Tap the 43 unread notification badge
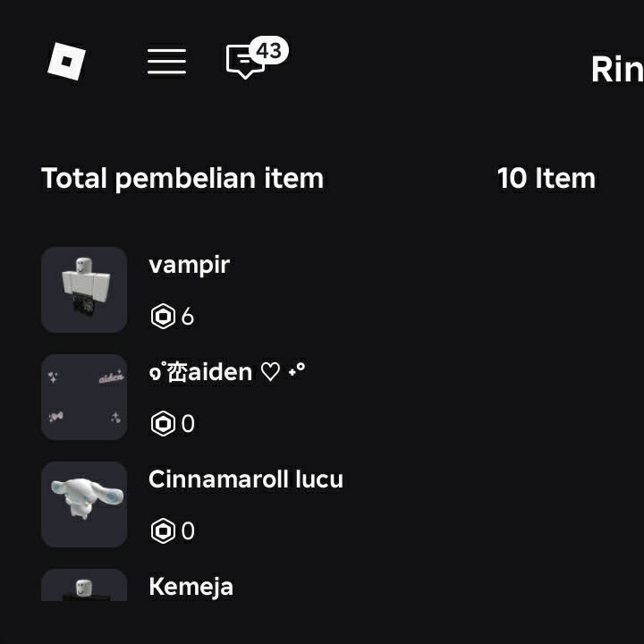644x644 pixels. pos(269,50)
